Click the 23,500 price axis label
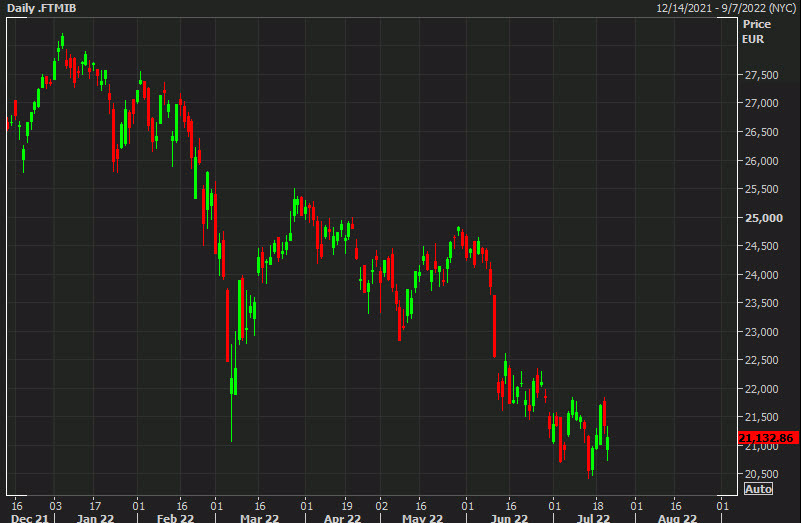The height and width of the screenshot is (523, 801). (761, 303)
